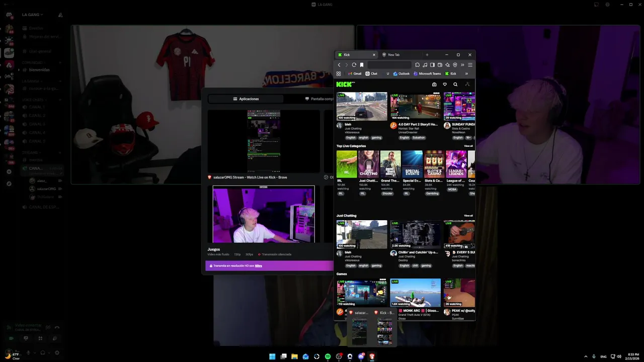Click the Nitro link in HD banner
This screenshot has width=644, height=362.
(x=259, y=265)
